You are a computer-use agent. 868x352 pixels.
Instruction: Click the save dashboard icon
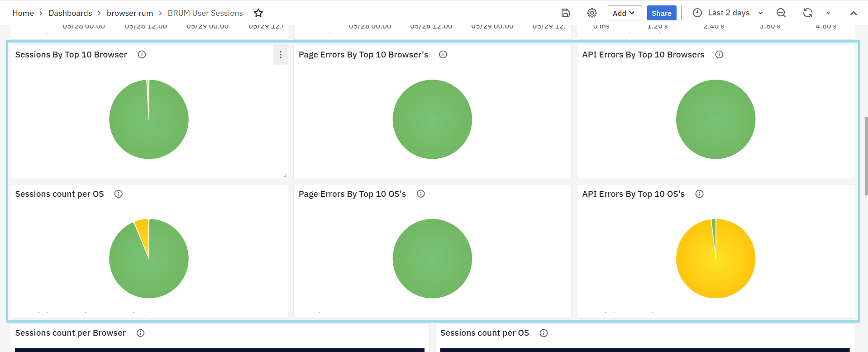[x=565, y=13]
